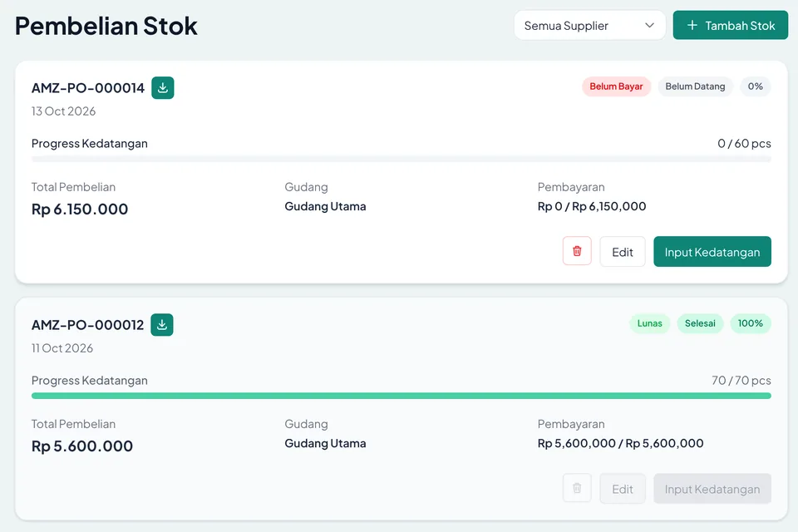The width and height of the screenshot is (798, 532).
Task: Download purchase order AMZ-PO-000014
Action: [162, 88]
